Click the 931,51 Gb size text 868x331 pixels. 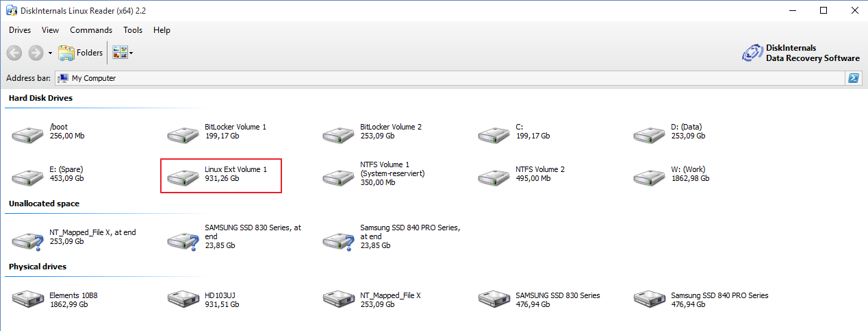[x=222, y=304]
